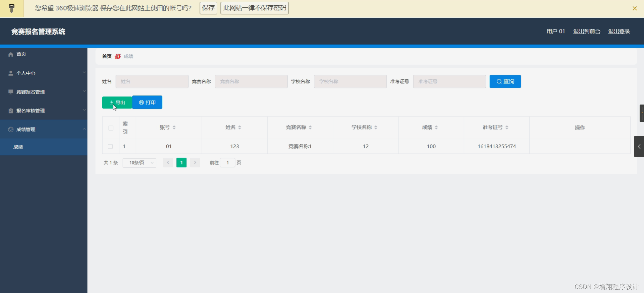Click the blue 打印 print button

147,102
